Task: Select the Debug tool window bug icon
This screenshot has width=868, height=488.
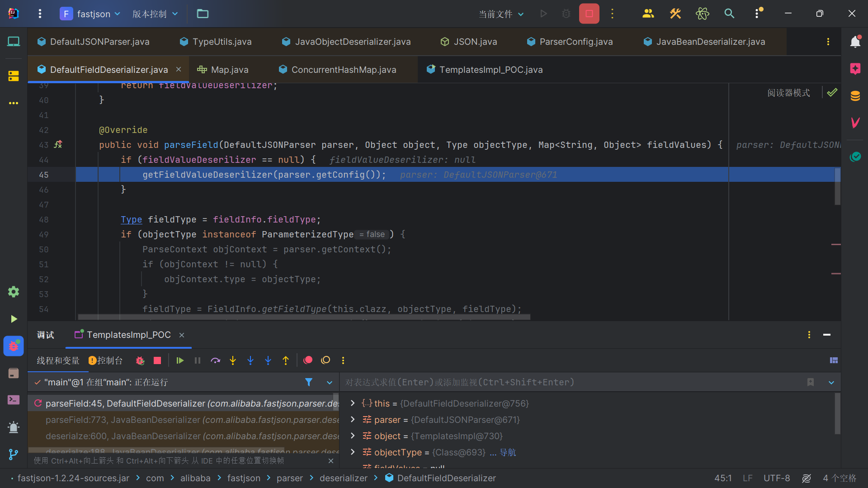Action: click(14, 346)
